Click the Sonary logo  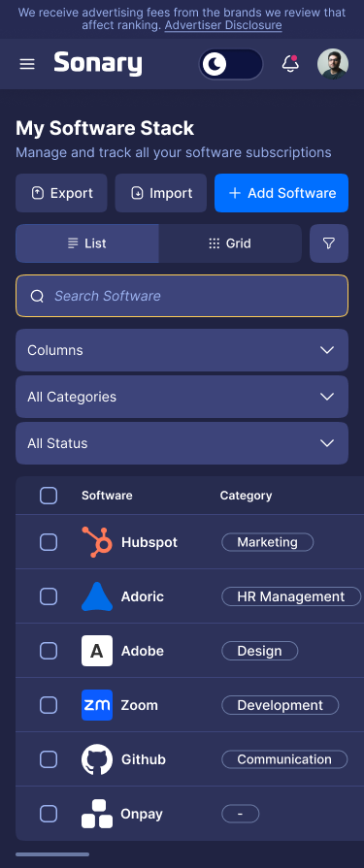pos(98,64)
